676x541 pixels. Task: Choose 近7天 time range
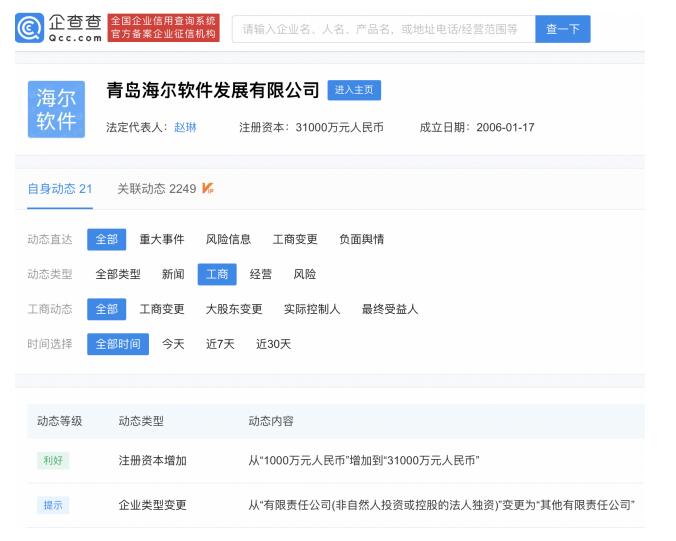click(220, 344)
